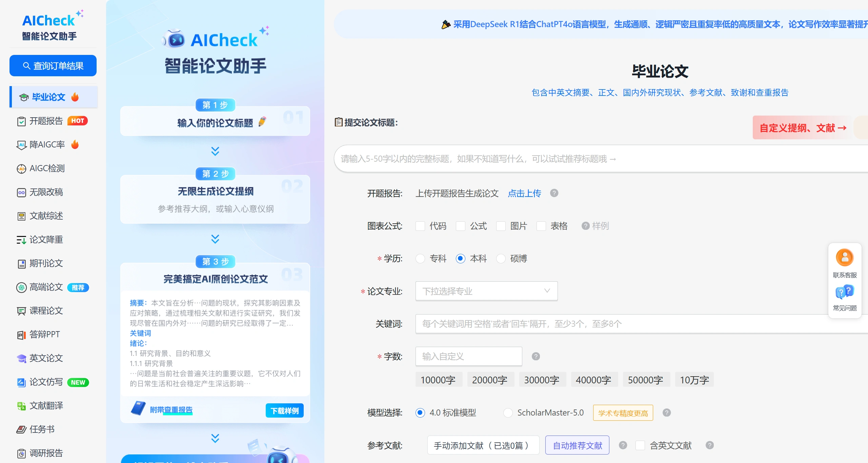
Task: Click 点击上传 to upload 开题报告
Action: click(x=524, y=193)
